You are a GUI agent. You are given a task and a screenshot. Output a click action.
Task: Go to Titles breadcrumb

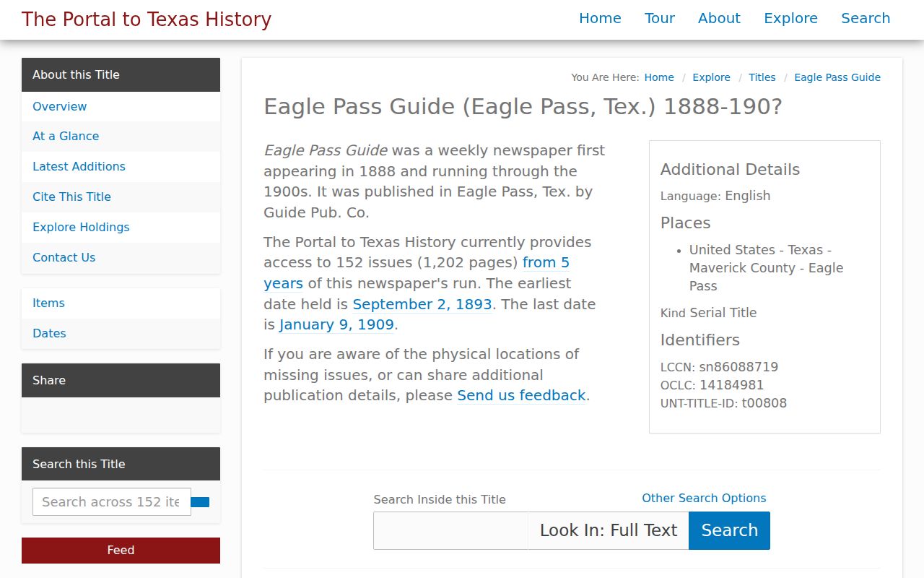(762, 77)
